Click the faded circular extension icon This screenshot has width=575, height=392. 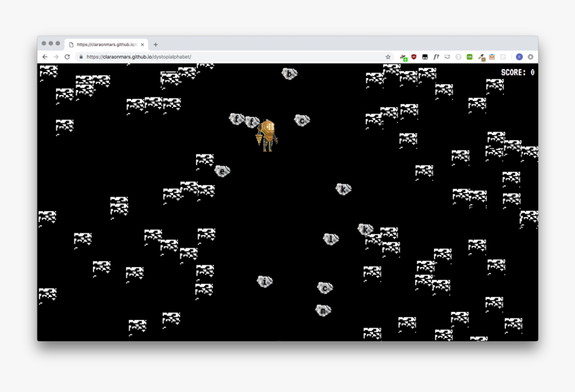pos(459,57)
